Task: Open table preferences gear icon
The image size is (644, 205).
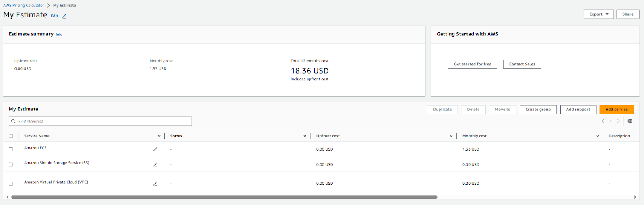Action: 630,121
